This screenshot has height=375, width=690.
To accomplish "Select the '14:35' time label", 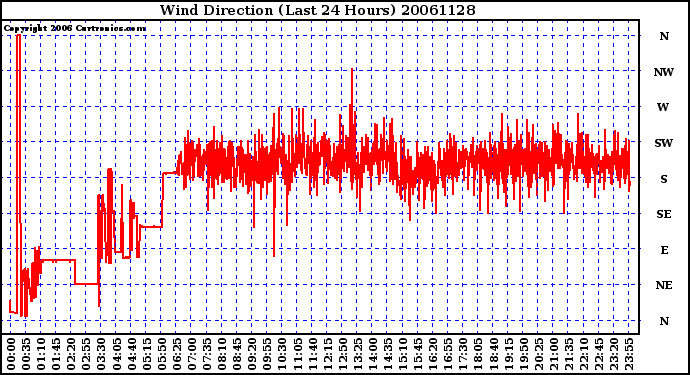I will click(387, 355).
